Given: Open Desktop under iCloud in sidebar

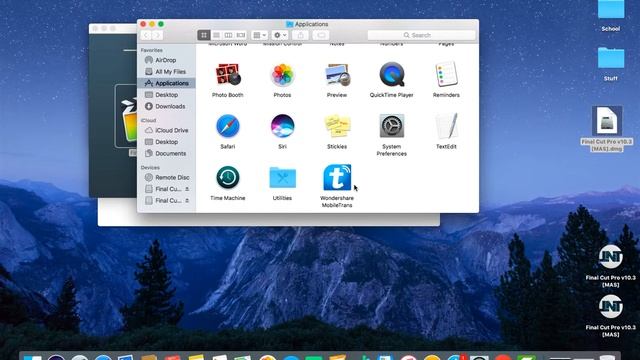Looking at the screenshot, I should click(x=167, y=142).
